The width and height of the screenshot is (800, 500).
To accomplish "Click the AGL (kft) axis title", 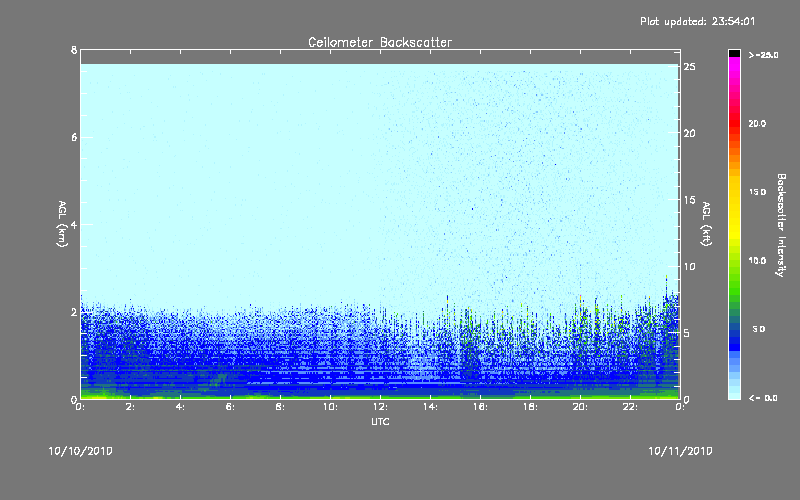I will [x=706, y=224].
